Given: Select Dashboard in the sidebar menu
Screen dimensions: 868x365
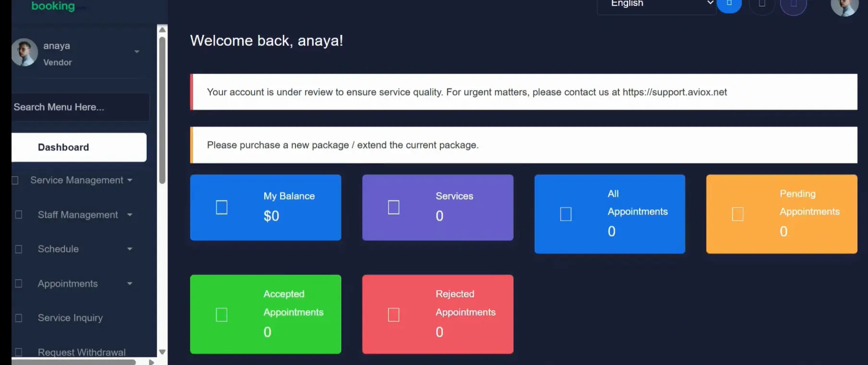Looking at the screenshot, I should point(79,147).
